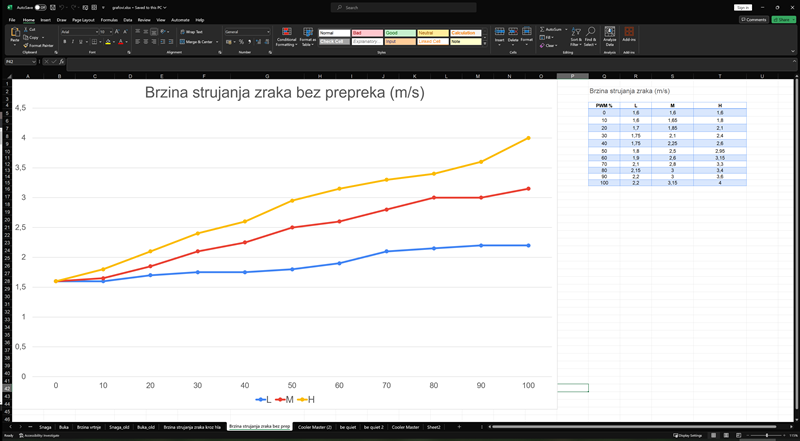Click the Comments button
Screen dimensions: 800x441
(753, 19)
